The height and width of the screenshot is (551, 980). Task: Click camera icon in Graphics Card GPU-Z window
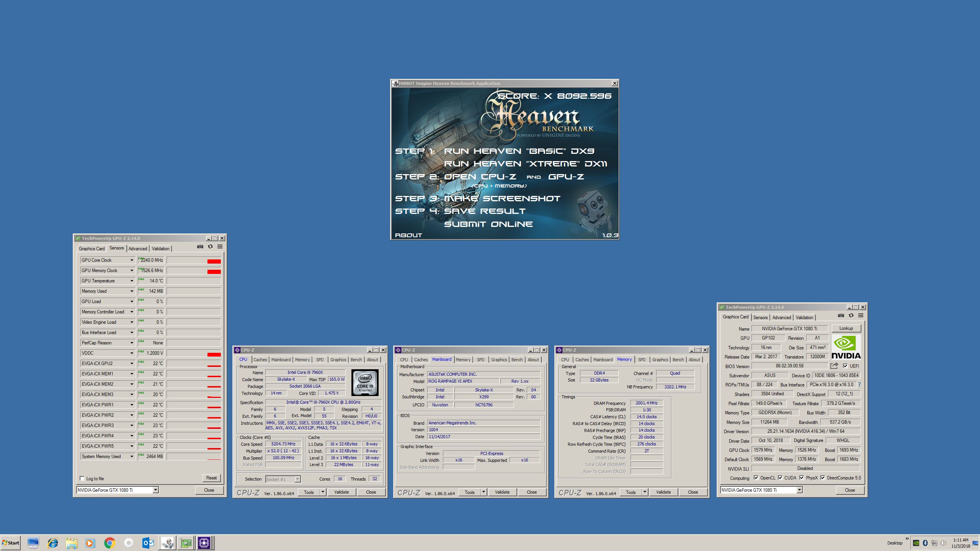click(x=841, y=316)
